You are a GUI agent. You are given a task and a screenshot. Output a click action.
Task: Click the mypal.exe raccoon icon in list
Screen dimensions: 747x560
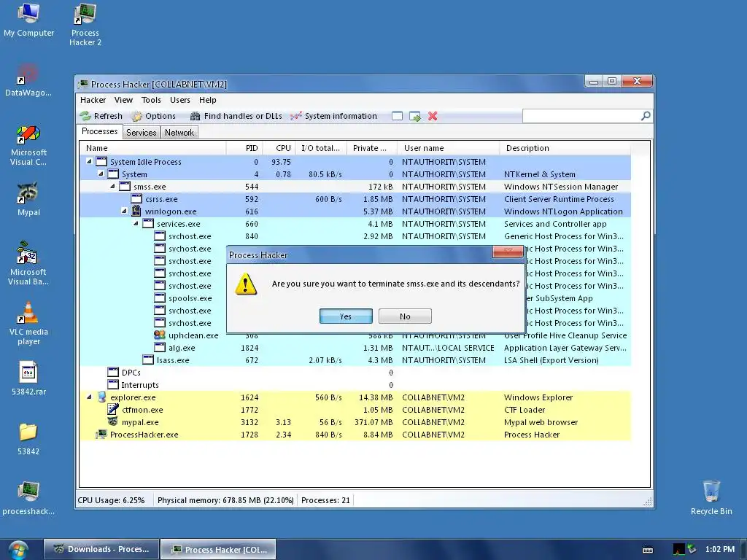coord(113,421)
